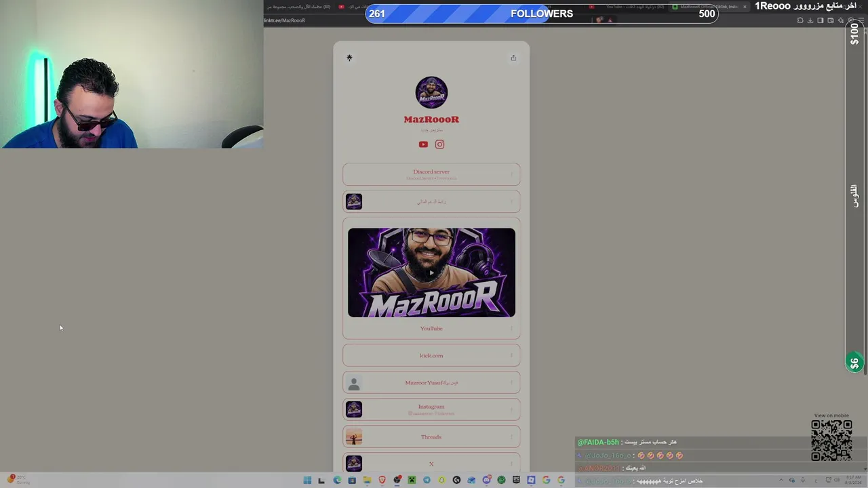Click the MazRoooR profile avatar
Viewport: 868px width, 488px height.
[x=431, y=92]
